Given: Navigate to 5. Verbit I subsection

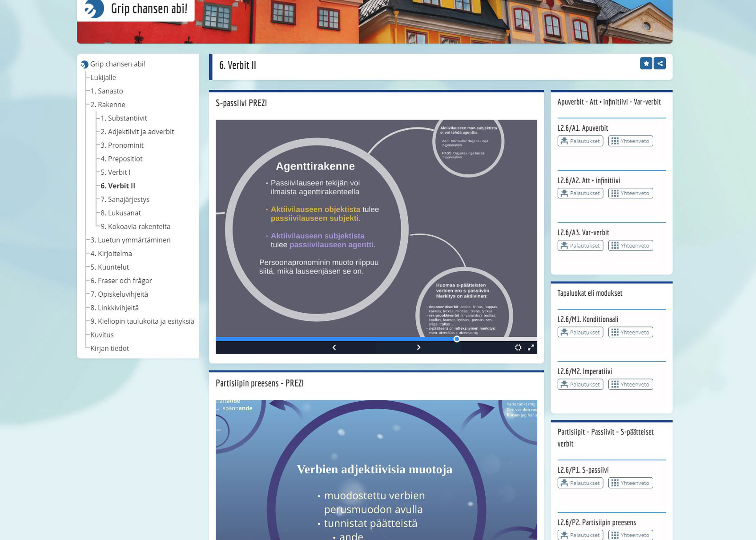Looking at the screenshot, I should 115,172.
